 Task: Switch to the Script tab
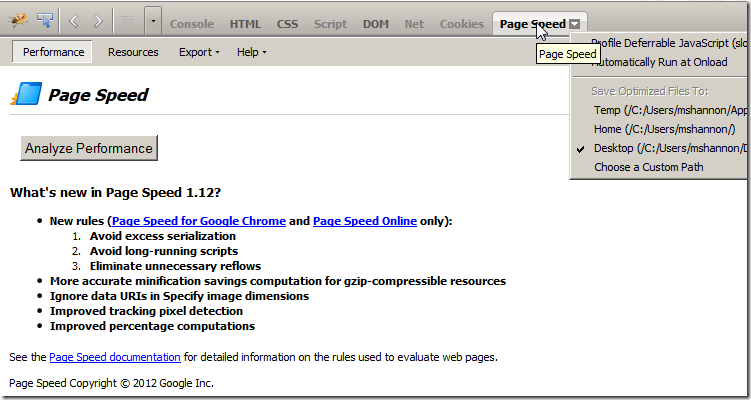[x=330, y=24]
